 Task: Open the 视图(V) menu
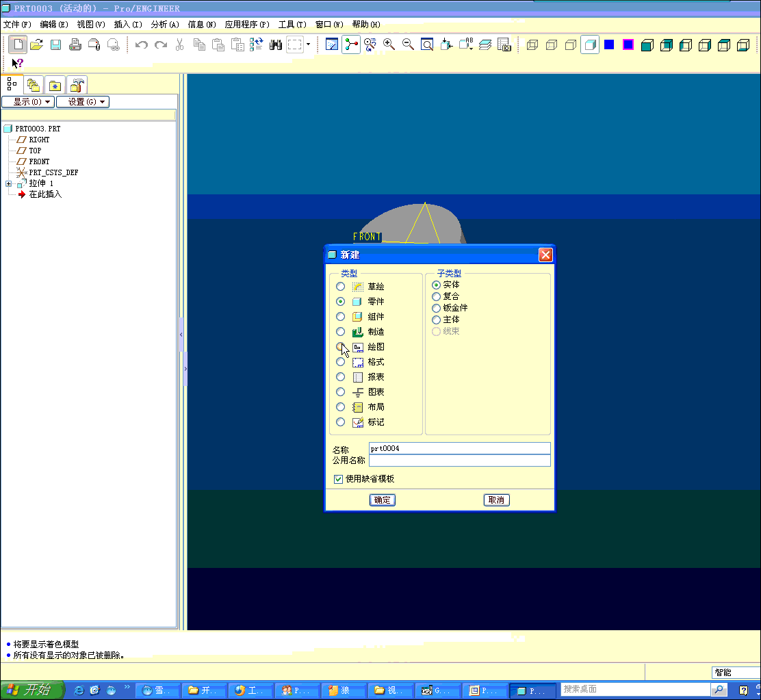(91, 24)
